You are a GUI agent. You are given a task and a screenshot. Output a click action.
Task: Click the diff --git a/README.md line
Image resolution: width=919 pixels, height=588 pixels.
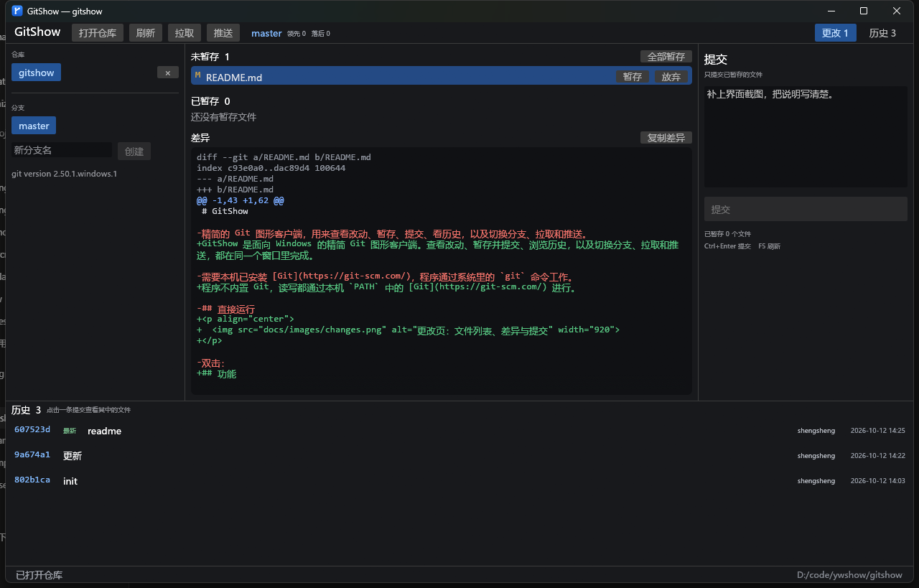click(284, 157)
